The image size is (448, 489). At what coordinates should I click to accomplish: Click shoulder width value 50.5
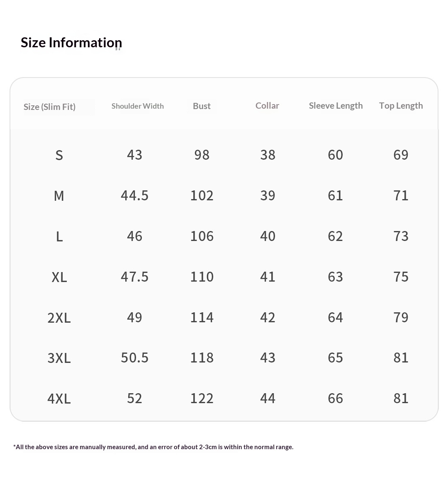pyautogui.click(x=134, y=358)
